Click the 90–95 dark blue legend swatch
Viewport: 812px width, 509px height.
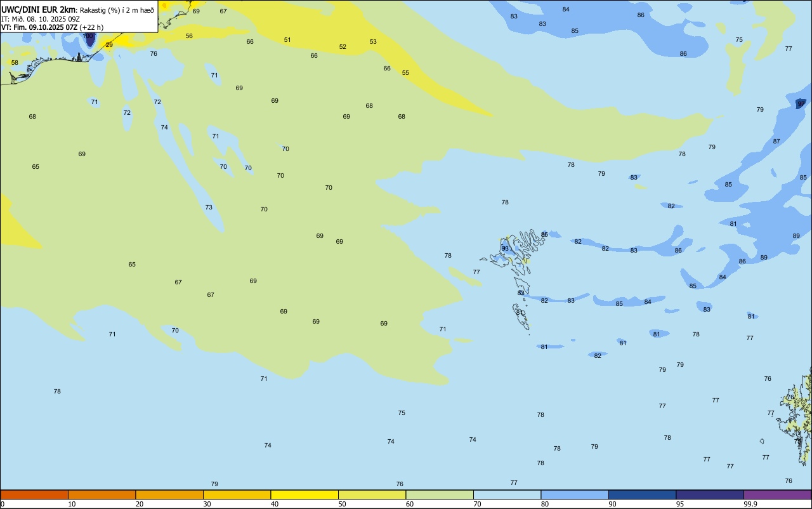[x=642, y=494]
